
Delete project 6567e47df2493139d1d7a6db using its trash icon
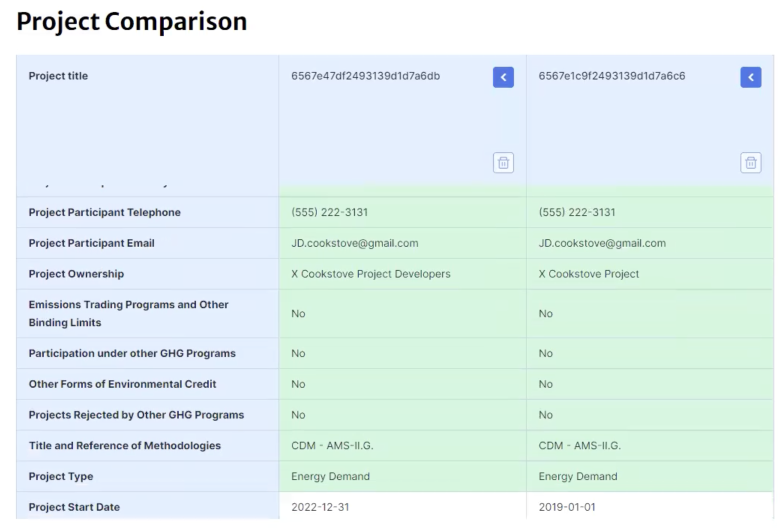[503, 163]
